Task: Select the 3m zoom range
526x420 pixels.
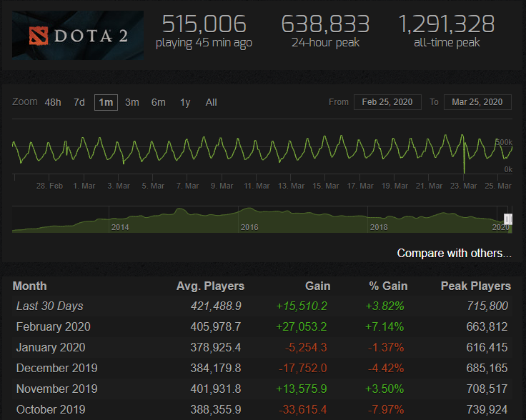Action: point(131,102)
